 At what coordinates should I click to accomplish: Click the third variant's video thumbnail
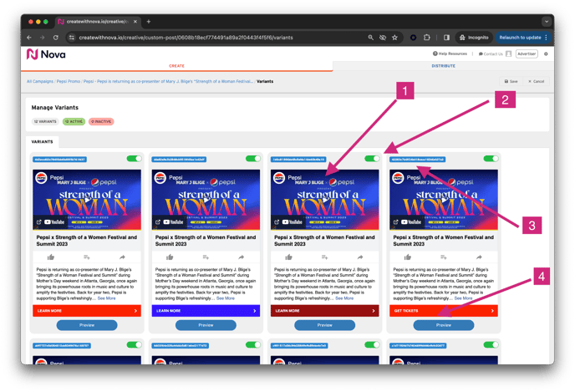pos(324,201)
